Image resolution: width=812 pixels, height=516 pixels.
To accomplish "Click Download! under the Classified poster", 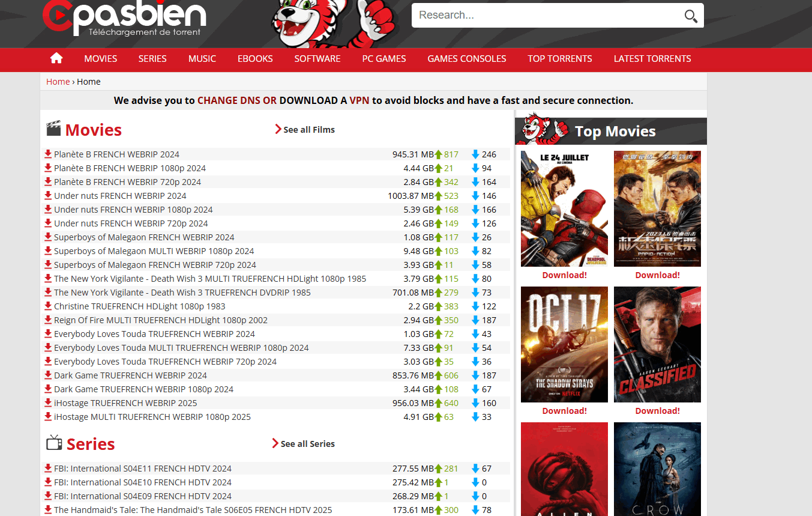I will 657,411.
